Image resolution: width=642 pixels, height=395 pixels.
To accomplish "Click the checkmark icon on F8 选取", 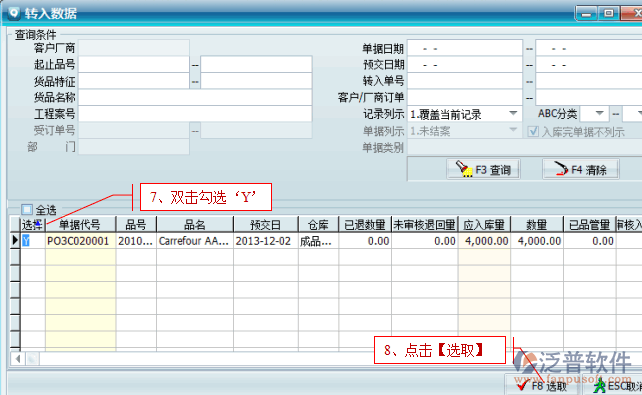I will [522, 386].
